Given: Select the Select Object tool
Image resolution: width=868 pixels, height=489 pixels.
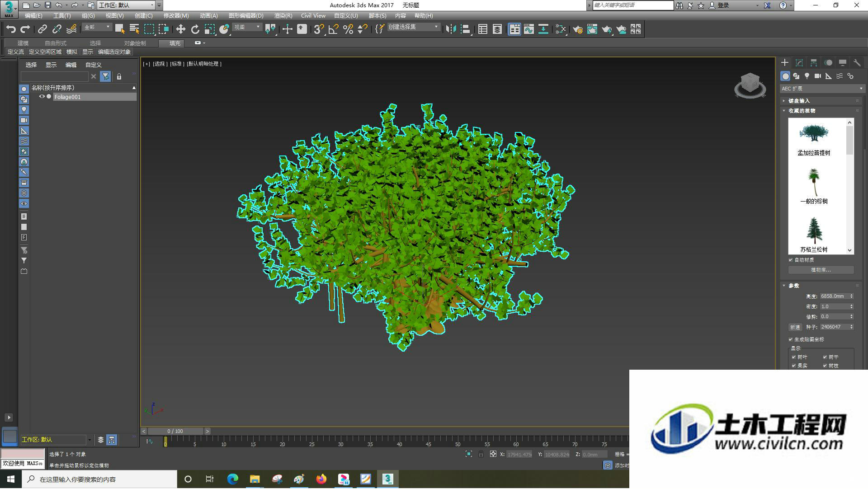Looking at the screenshot, I should (x=119, y=29).
